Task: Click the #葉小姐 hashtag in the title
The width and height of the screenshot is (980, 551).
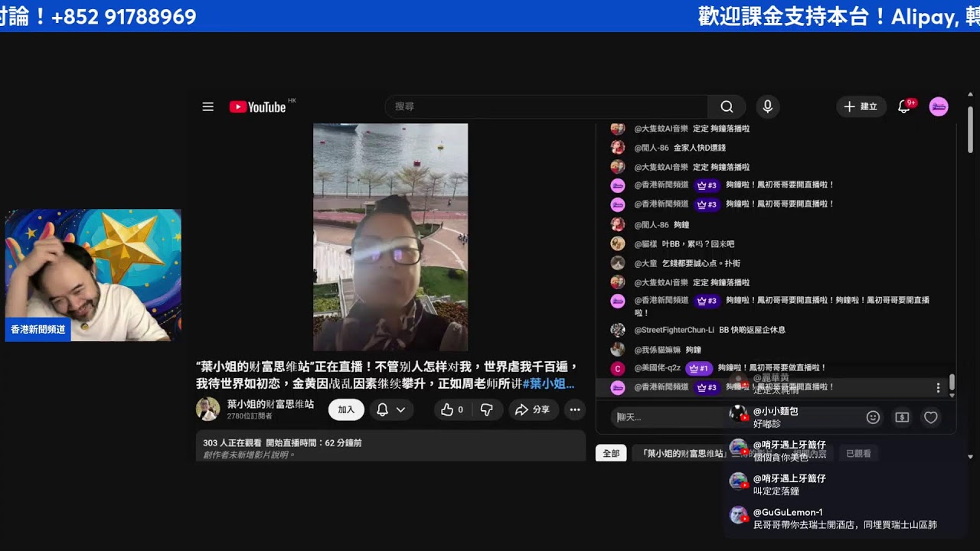Action: (548, 384)
